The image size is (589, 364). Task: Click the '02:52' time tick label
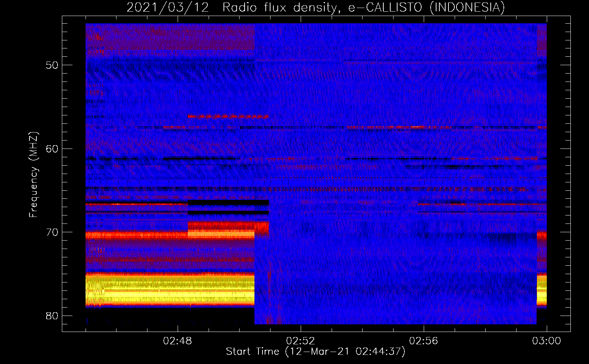point(300,341)
